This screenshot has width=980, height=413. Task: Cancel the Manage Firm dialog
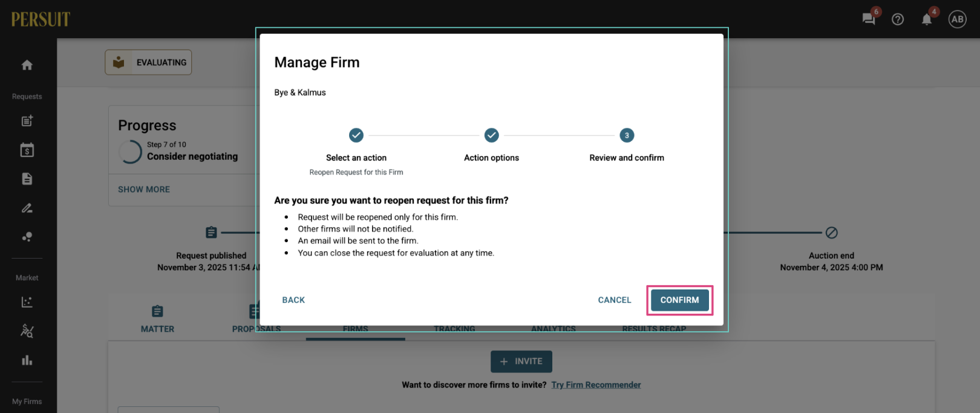tap(614, 300)
